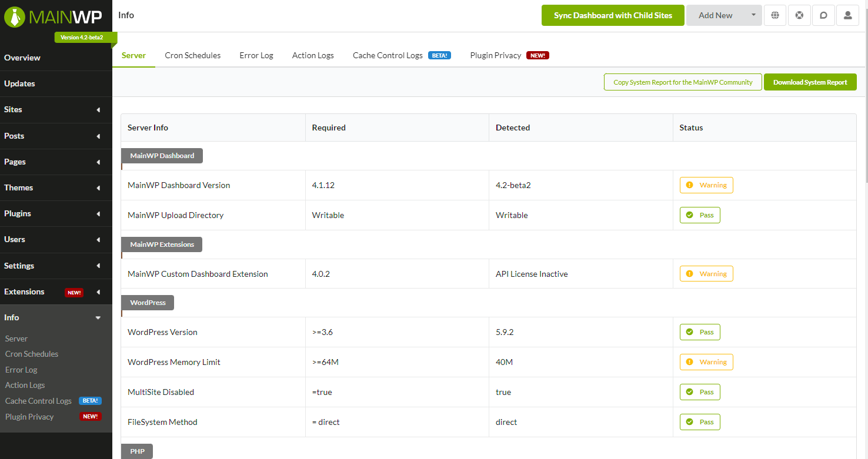The width and height of the screenshot is (868, 459).
Task: Click the detected value 4.2-beta2
Action: click(513, 185)
